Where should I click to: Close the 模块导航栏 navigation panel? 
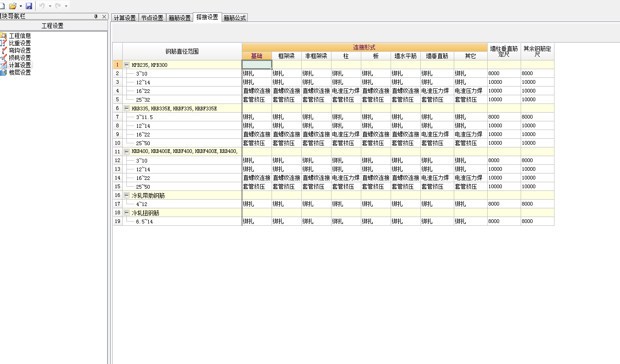[104, 16]
